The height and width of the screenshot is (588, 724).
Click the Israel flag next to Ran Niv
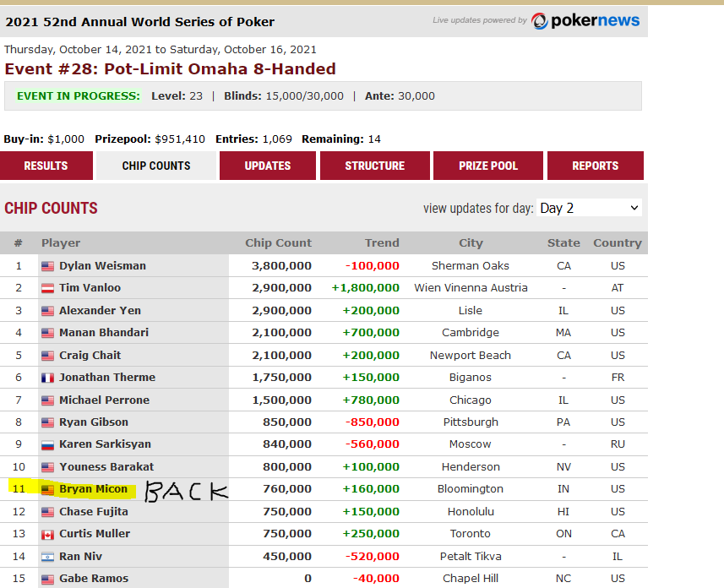pyautogui.click(x=47, y=557)
